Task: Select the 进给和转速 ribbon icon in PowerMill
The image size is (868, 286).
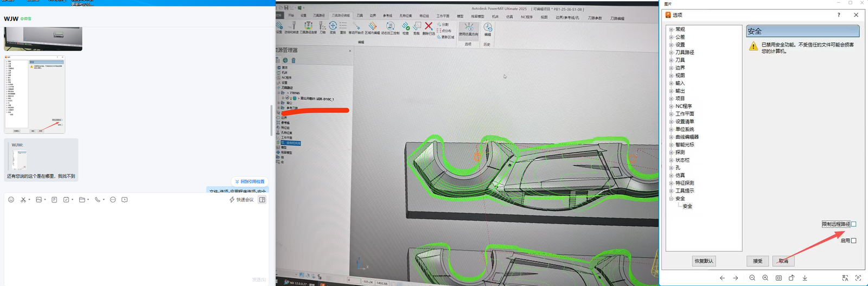Action: (x=292, y=28)
